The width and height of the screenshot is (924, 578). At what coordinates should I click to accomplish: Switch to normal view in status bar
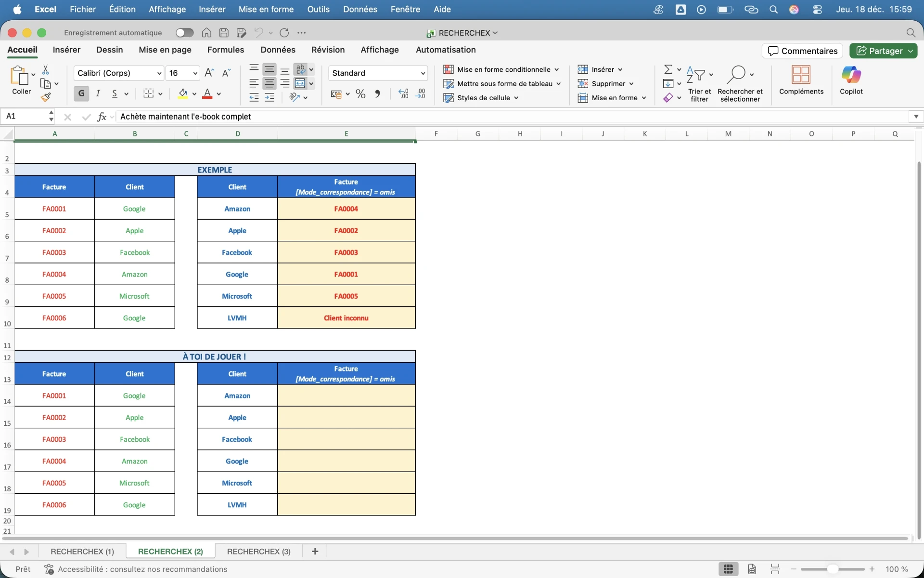tap(728, 569)
